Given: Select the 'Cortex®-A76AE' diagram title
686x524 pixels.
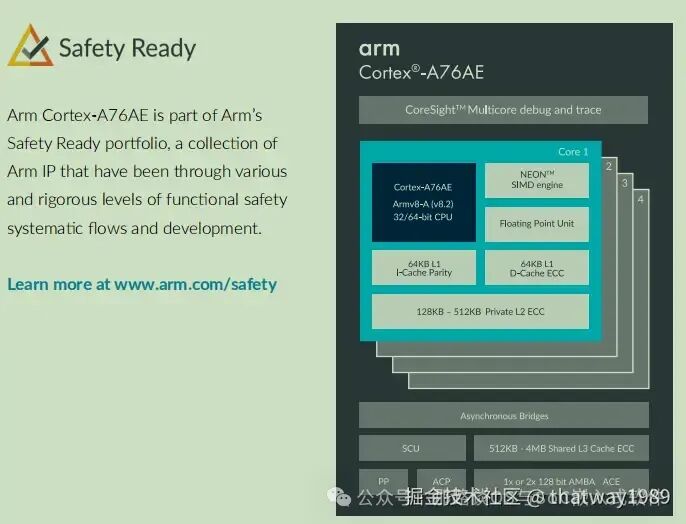Looking at the screenshot, I should tap(421, 72).
